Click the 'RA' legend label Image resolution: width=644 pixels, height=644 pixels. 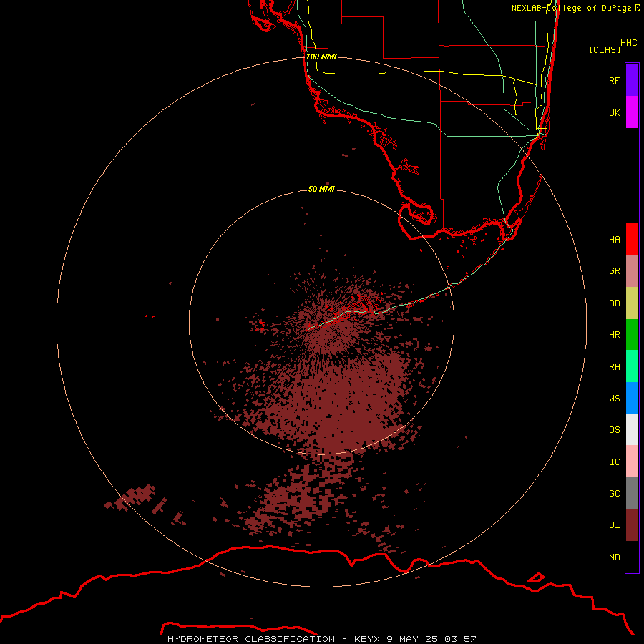(614, 366)
